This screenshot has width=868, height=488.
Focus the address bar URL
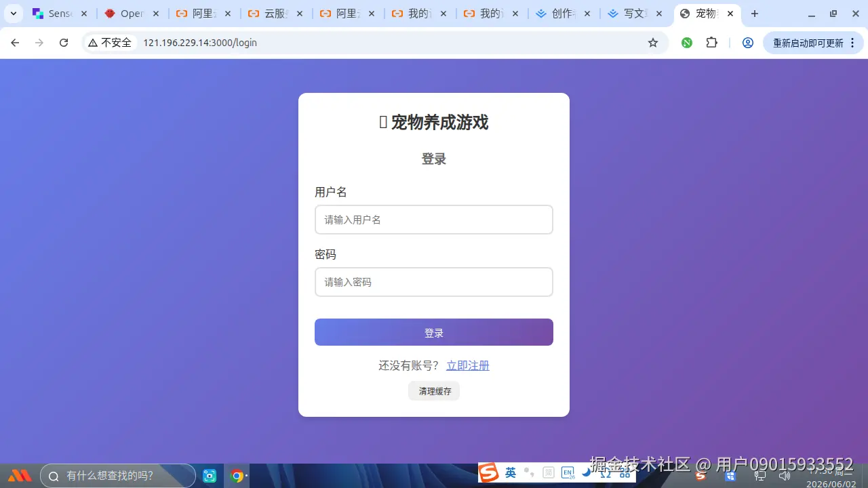(x=200, y=43)
